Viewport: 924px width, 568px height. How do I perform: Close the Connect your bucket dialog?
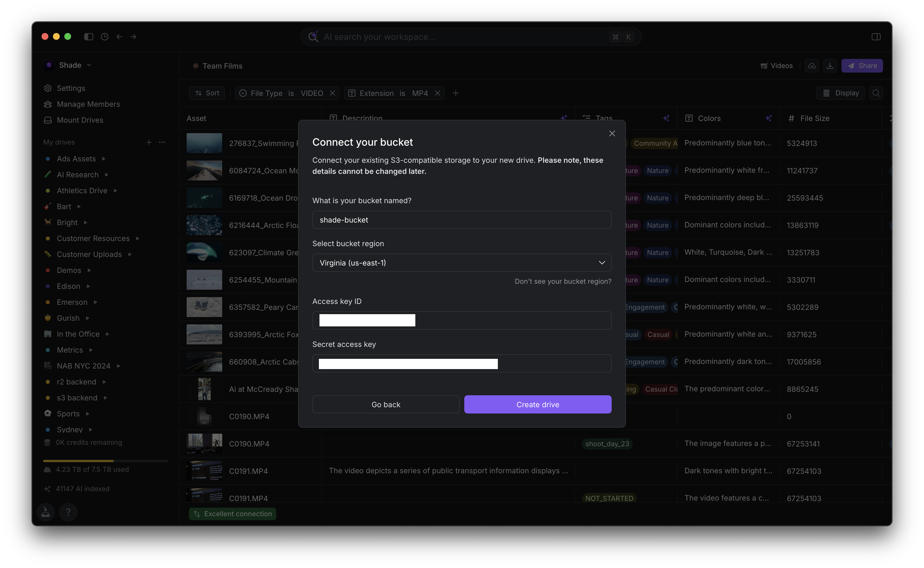612,133
